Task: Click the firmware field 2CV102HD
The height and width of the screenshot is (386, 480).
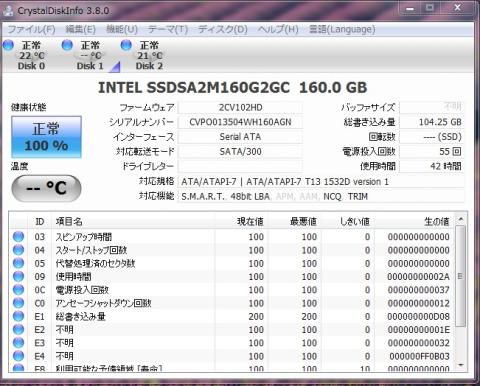Action: pyautogui.click(x=240, y=108)
